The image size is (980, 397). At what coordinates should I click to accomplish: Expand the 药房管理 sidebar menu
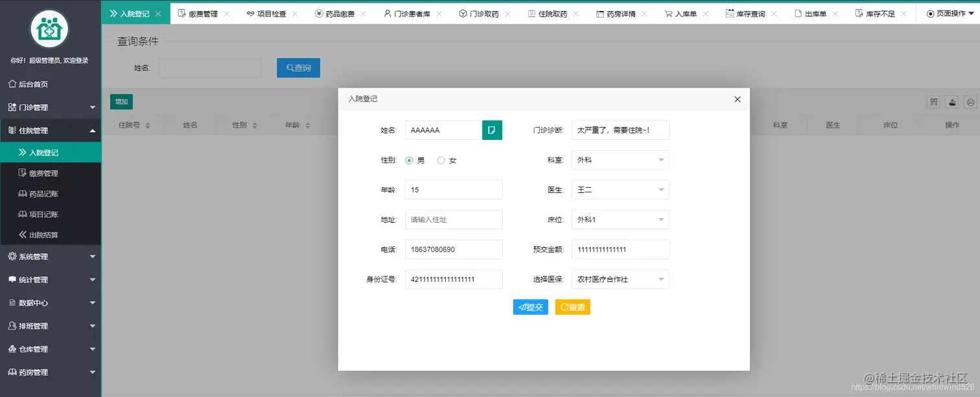click(51, 372)
